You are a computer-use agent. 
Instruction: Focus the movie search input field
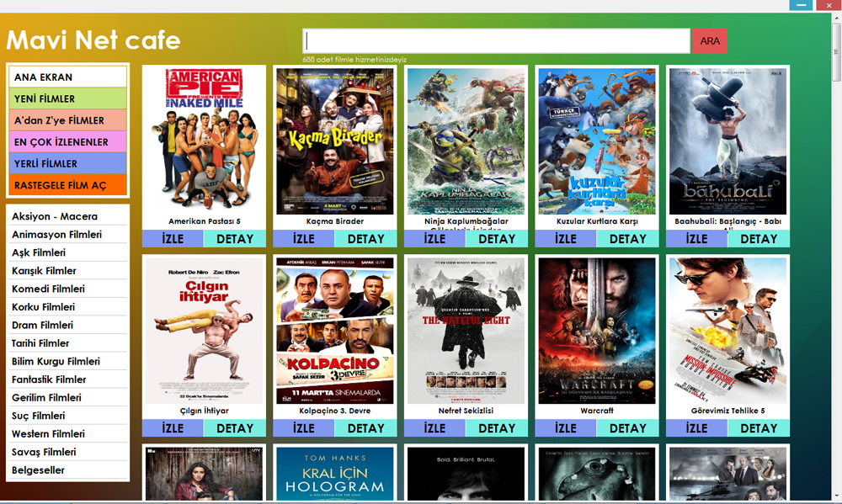(x=496, y=40)
